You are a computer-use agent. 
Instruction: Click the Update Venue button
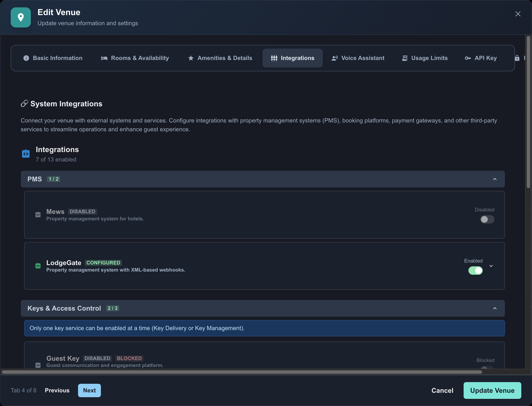click(x=492, y=390)
